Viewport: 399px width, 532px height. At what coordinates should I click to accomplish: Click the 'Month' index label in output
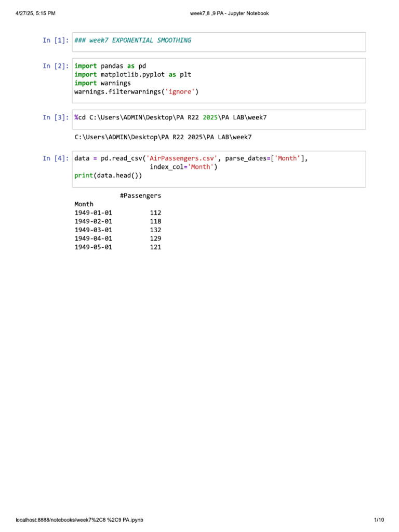[x=84, y=204]
